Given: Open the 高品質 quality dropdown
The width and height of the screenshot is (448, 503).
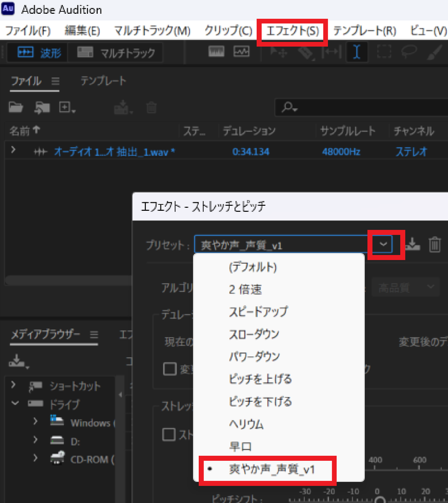Looking at the screenshot, I should (x=405, y=288).
